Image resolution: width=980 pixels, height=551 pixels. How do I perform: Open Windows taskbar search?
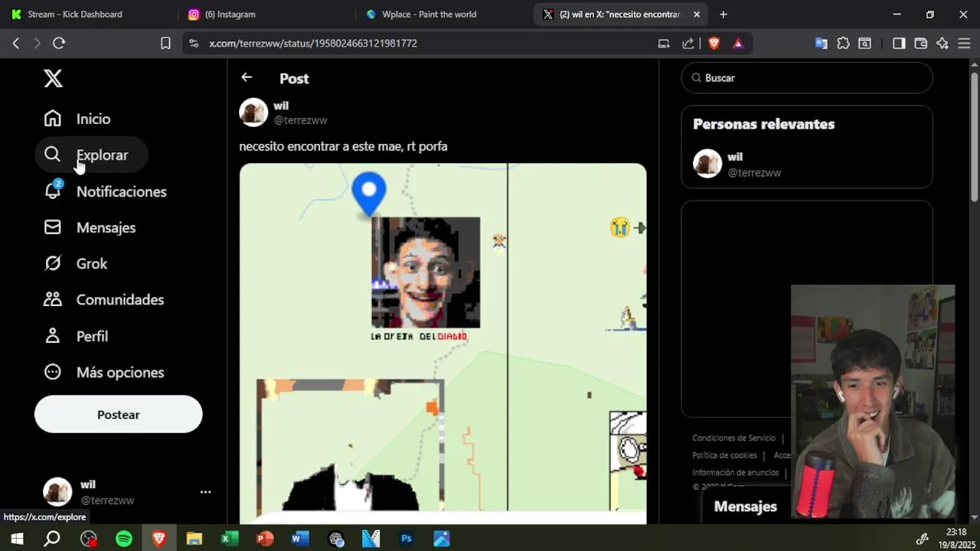52,539
